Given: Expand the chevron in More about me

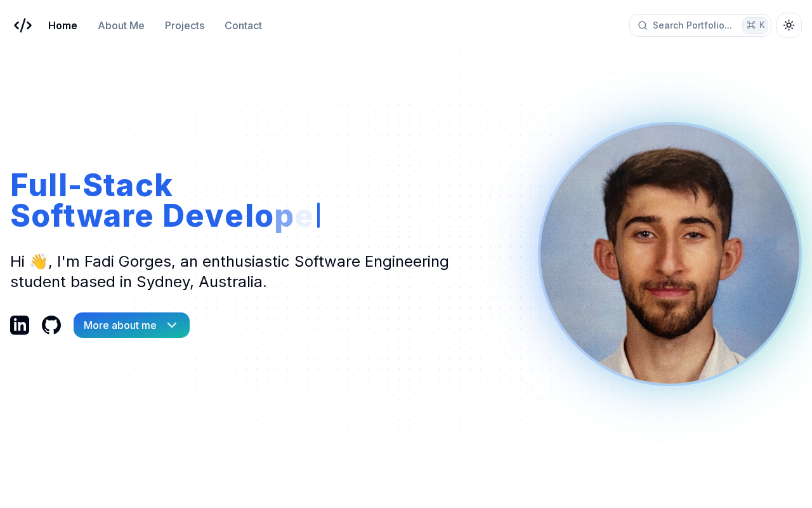Looking at the screenshot, I should (x=172, y=325).
